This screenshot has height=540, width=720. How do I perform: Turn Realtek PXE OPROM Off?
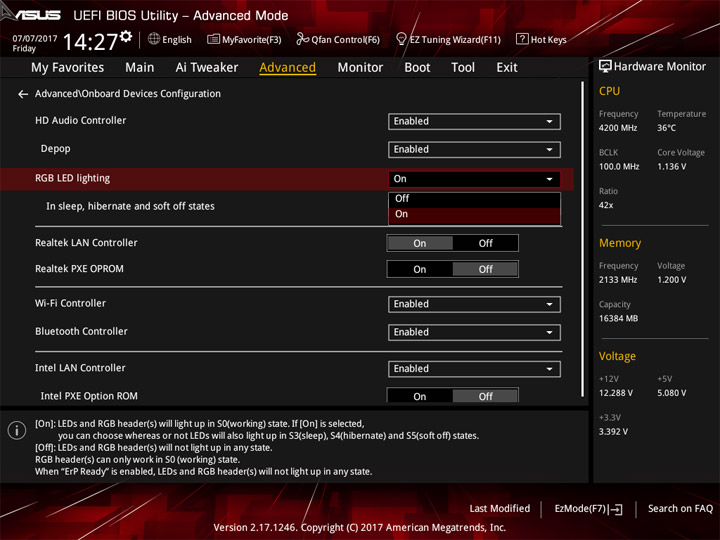pos(485,270)
